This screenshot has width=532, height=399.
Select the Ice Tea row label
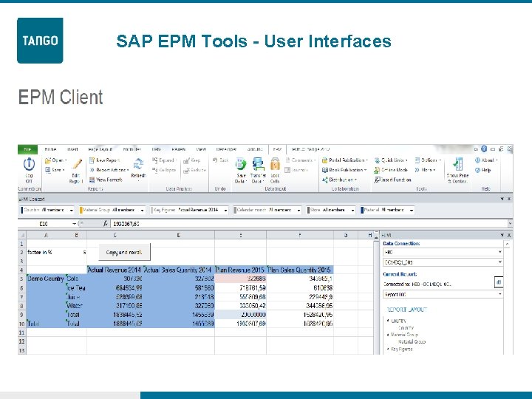(x=76, y=288)
